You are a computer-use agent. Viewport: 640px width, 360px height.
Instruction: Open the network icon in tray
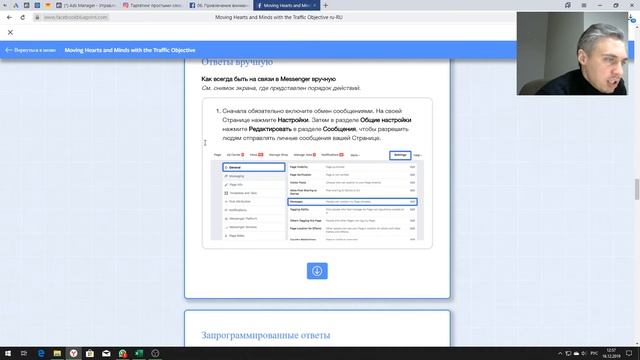pos(568,353)
